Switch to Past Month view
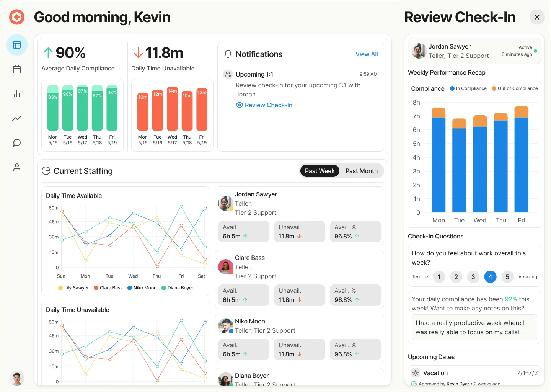This screenshot has width=551, height=392. pyautogui.click(x=361, y=171)
